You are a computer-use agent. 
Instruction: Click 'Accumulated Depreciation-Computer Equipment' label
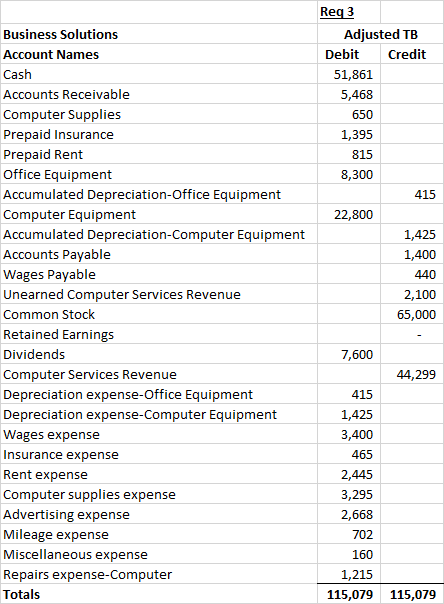pyautogui.click(x=154, y=235)
